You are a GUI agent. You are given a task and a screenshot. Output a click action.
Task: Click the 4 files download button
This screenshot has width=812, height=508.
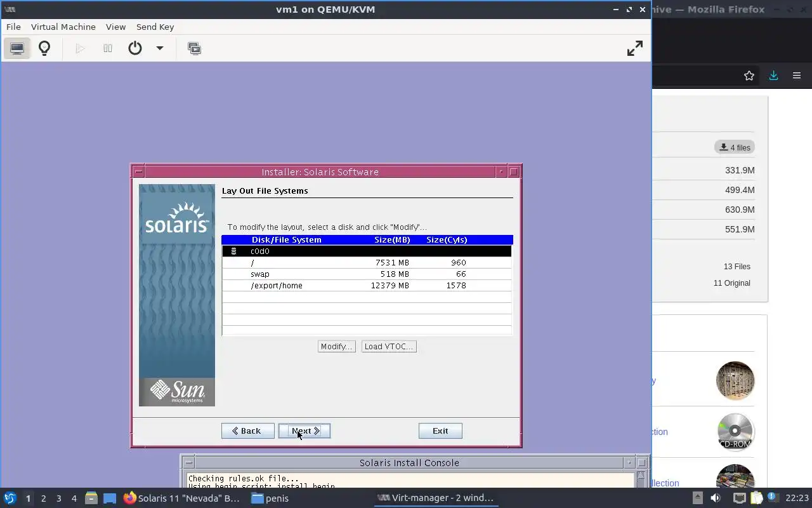click(x=735, y=147)
